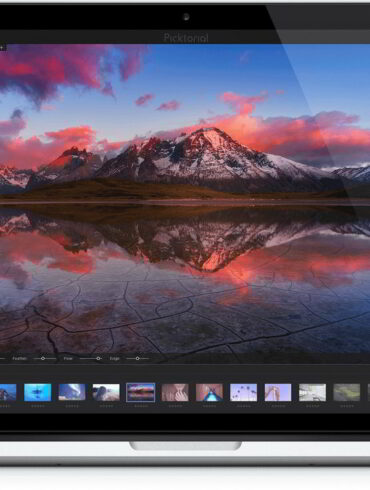Select the misty grey rock thumbnail
This screenshot has height=490, width=370.
coord(106,392)
